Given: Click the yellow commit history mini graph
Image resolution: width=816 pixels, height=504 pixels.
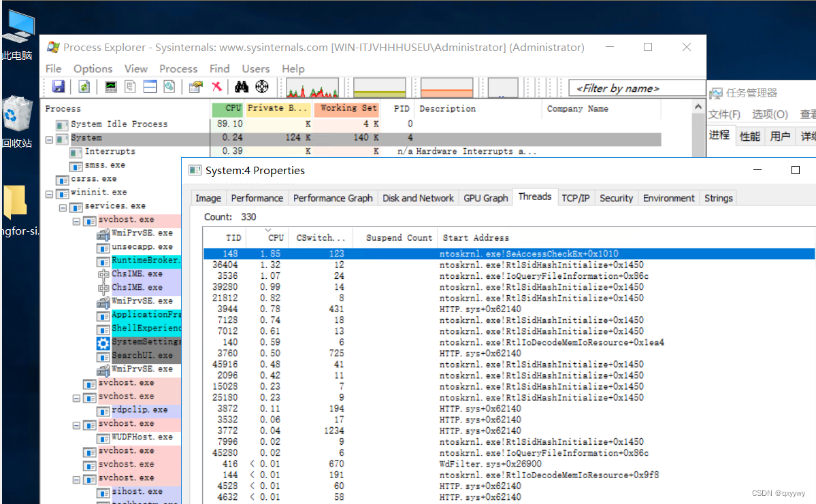Looking at the screenshot, I should pyautogui.click(x=379, y=87).
